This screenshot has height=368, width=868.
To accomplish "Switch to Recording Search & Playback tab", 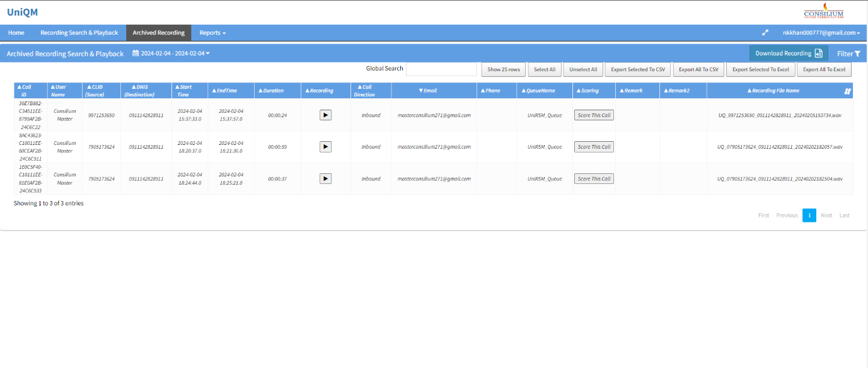I will tap(79, 33).
